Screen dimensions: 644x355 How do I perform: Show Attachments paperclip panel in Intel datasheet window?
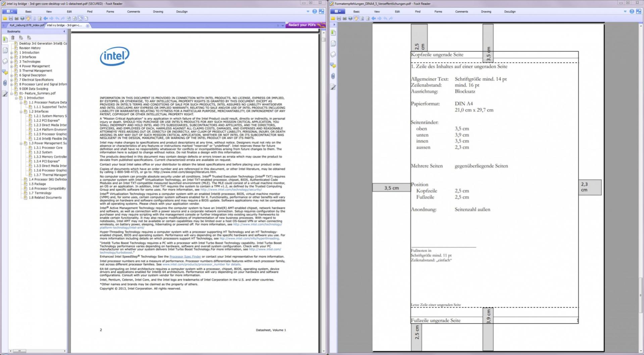[5, 83]
